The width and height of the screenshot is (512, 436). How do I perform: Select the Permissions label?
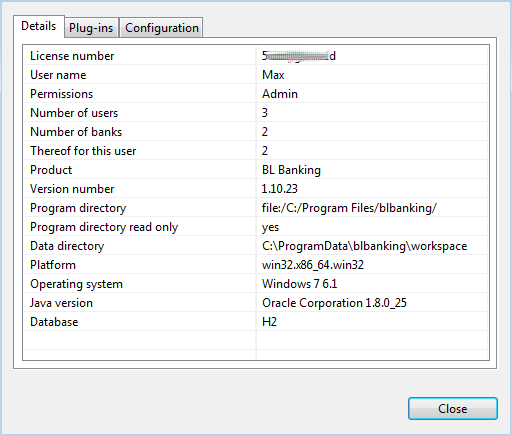point(61,94)
